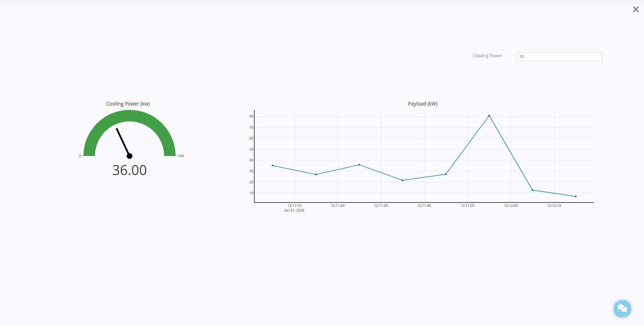
Task: Click the lowest data point near 12:11:35
Action: 402,180
